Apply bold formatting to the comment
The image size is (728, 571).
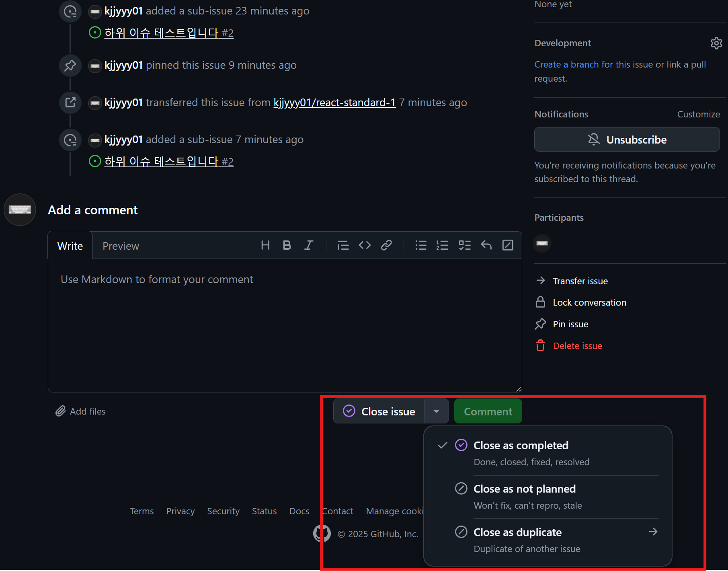tap(287, 245)
